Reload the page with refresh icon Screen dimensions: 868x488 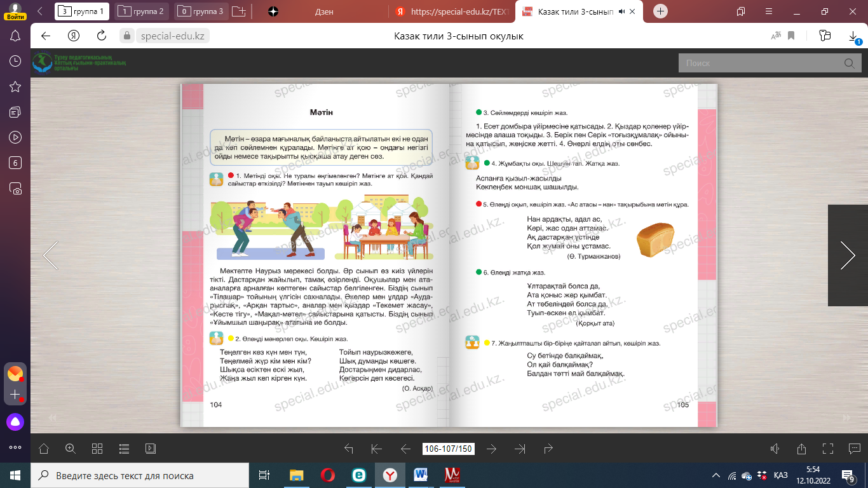pos(101,36)
